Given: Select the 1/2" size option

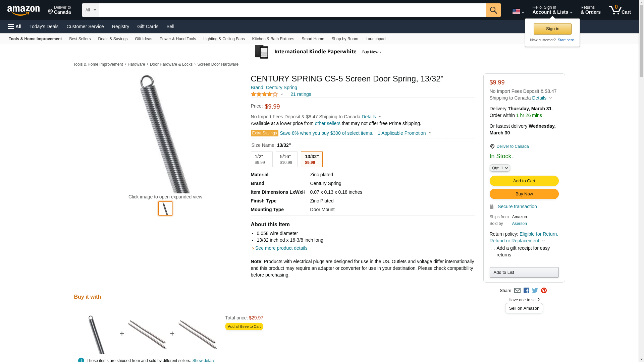Looking at the screenshot, I should [262, 159].
